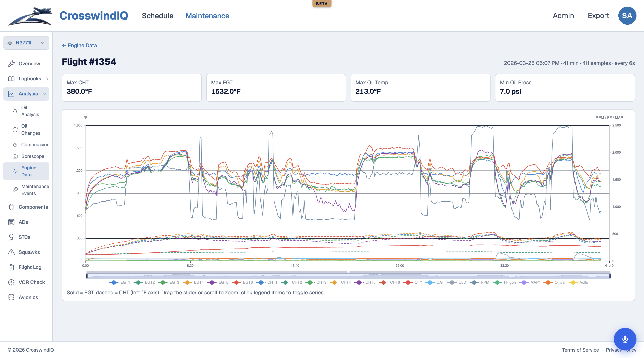Toggle the EGT6 series in legend
Viewport: 644px width, 358px height.
pos(242,282)
